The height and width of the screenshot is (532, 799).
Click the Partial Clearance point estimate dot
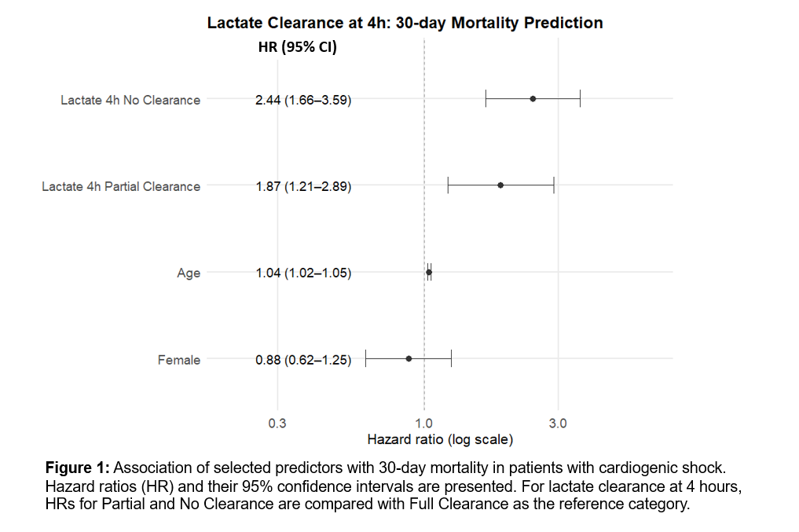pos(500,185)
